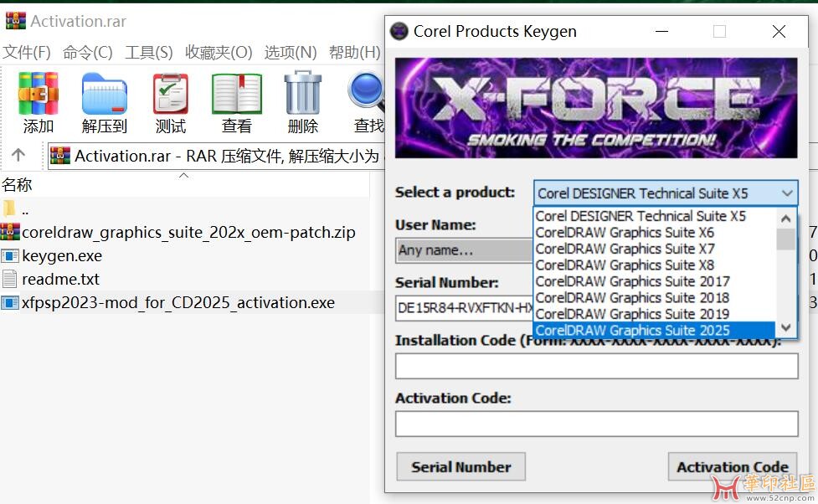The width and height of the screenshot is (818, 504).
Task: Open the 文件(F) menu
Action: pos(27,52)
